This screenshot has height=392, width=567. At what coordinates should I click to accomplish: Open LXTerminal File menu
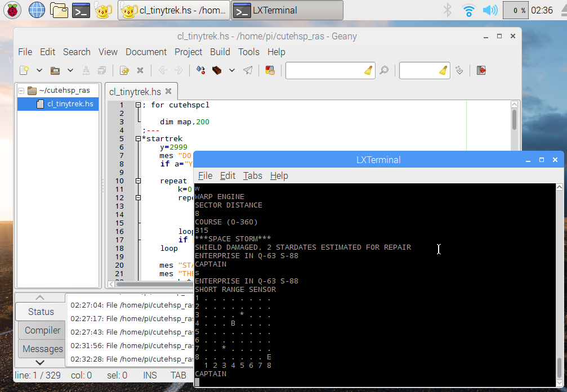pos(205,176)
